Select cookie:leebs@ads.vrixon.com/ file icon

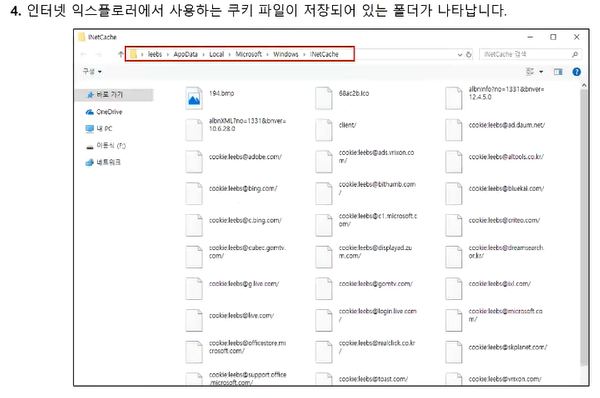[x=324, y=161]
